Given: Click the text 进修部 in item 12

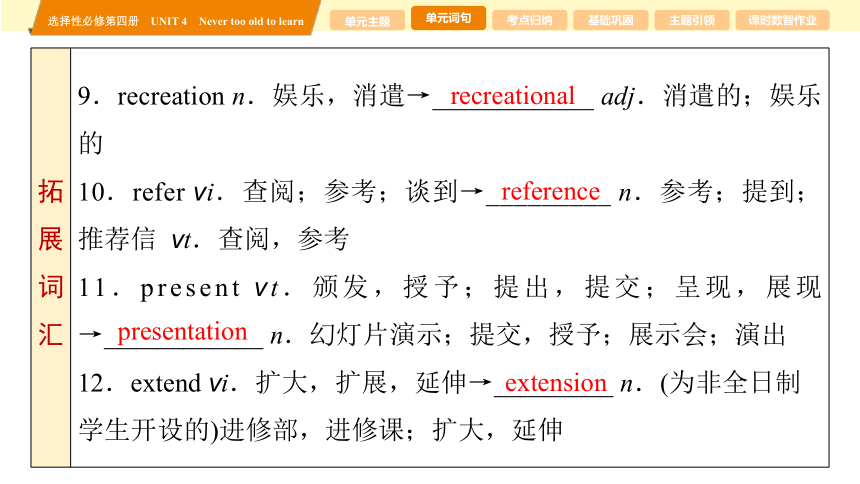Looking at the screenshot, I should click(258, 430).
